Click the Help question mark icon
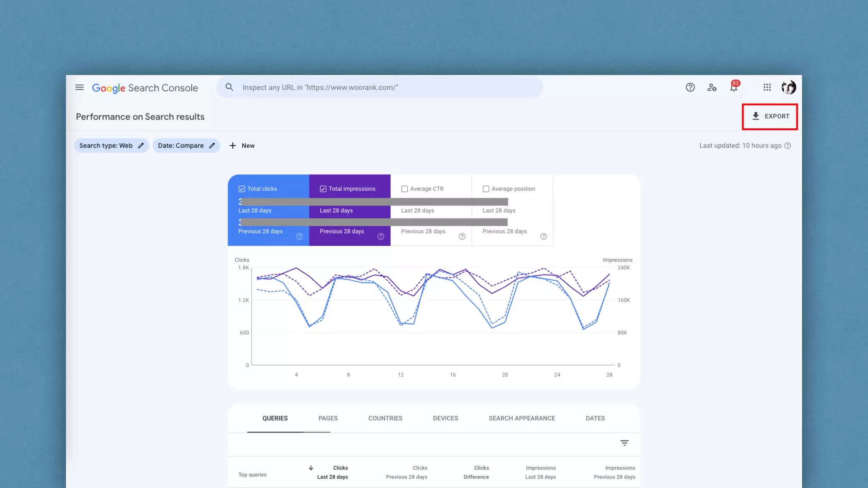868x488 pixels. point(690,88)
